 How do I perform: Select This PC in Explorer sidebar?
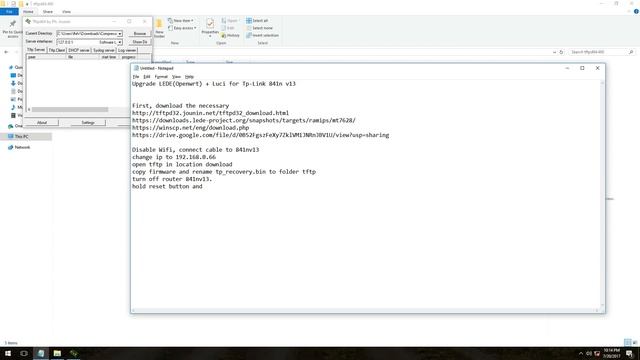[x=26, y=136]
